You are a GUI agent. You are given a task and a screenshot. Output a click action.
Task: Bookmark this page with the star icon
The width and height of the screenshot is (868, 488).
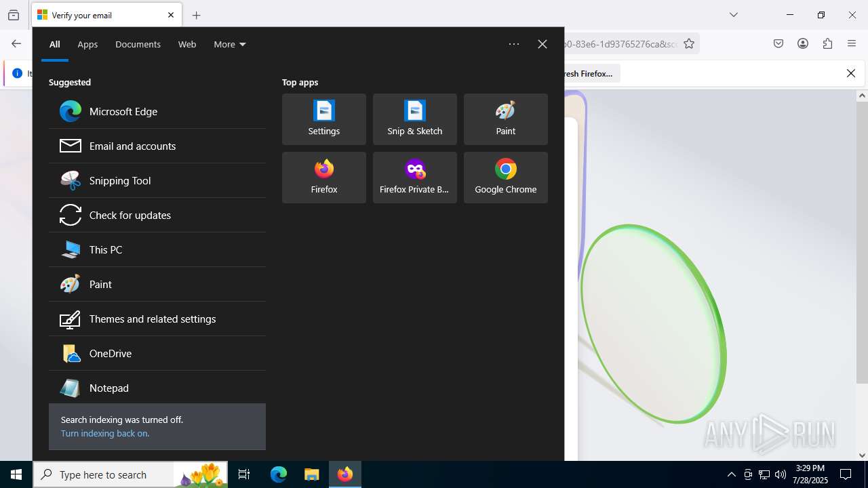coord(689,43)
